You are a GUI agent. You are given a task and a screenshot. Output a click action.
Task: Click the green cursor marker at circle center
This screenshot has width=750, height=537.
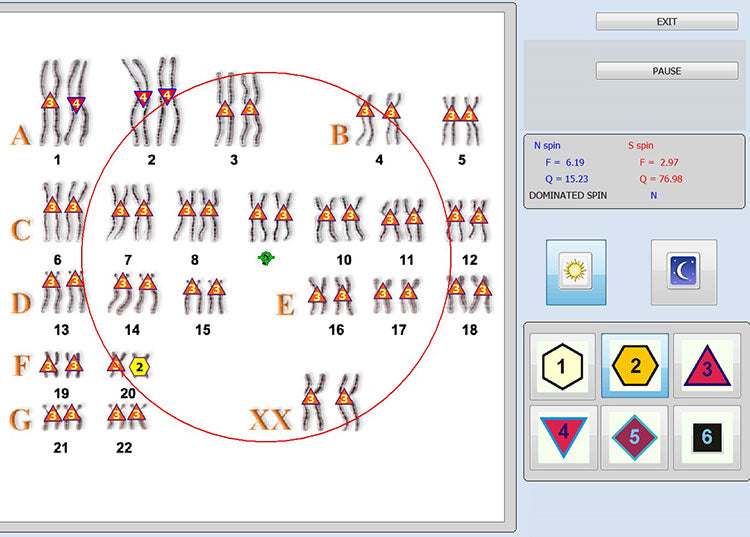tap(266, 258)
